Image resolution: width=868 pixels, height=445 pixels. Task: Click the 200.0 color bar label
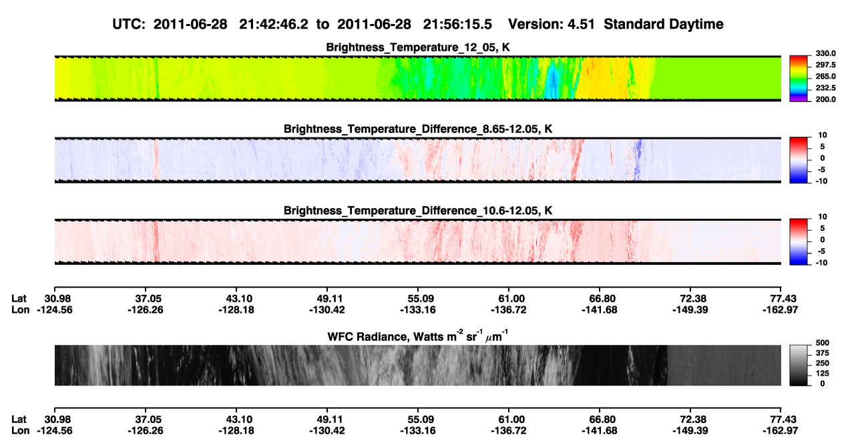point(825,99)
